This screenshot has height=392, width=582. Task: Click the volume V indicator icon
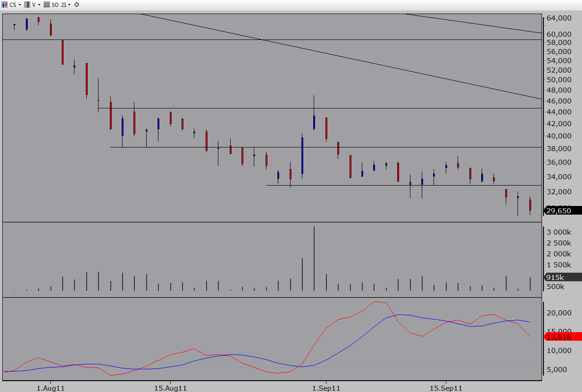27,5
